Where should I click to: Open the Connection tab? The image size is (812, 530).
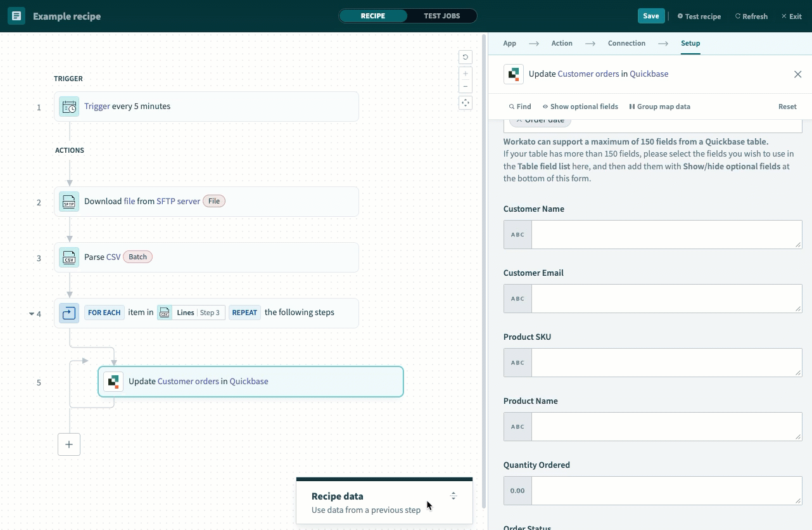626,43
